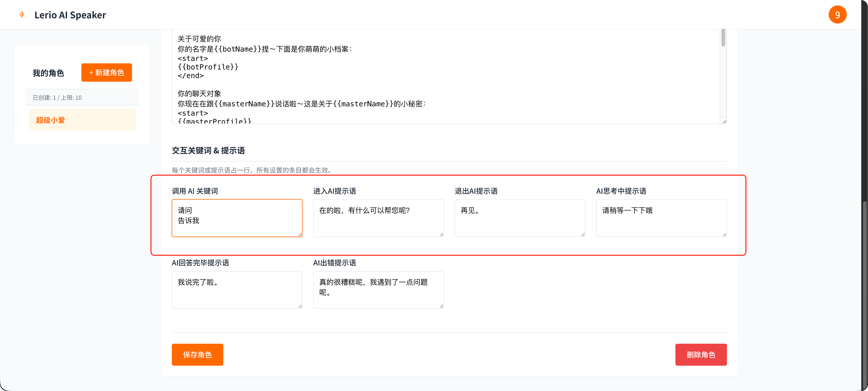Click the resize handle of prompt template box

coord(724,122)
